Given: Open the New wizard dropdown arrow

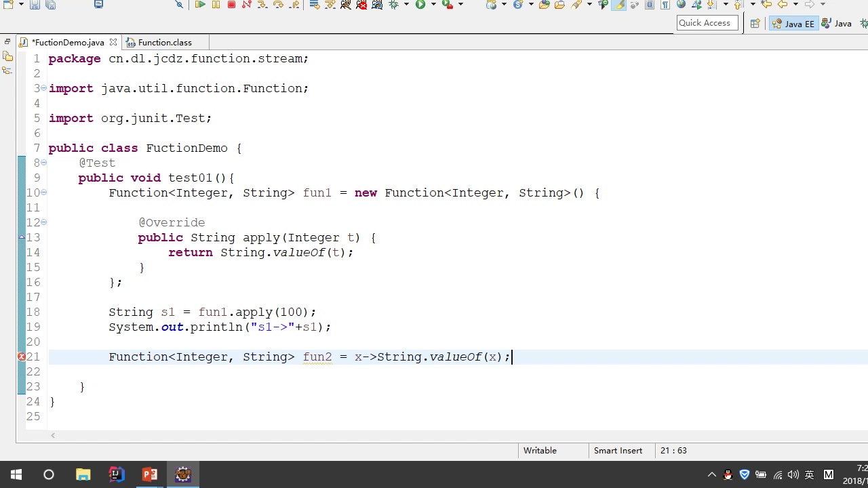Looking at the screenshot, I should click(x=21, y=5).
